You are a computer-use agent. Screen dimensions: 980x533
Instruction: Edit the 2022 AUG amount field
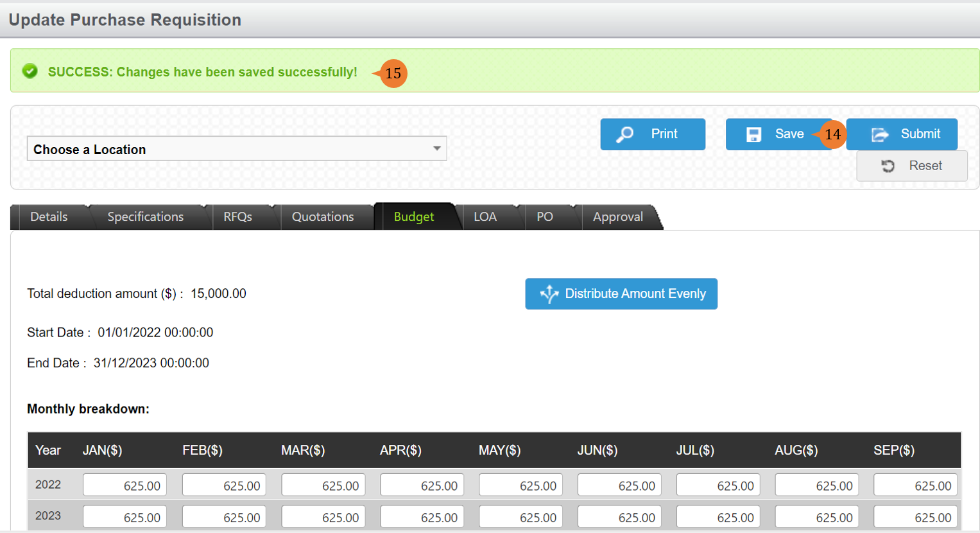tap(817, 485)
